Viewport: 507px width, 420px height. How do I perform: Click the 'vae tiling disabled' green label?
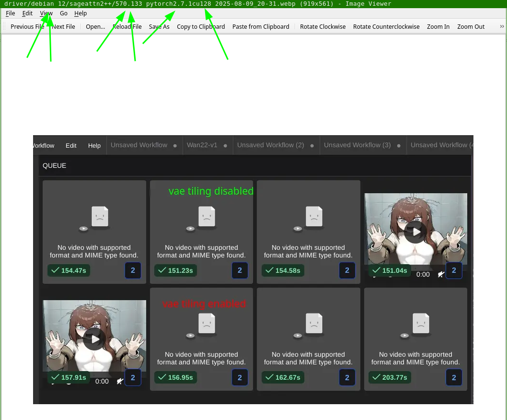tap(211, 191)
